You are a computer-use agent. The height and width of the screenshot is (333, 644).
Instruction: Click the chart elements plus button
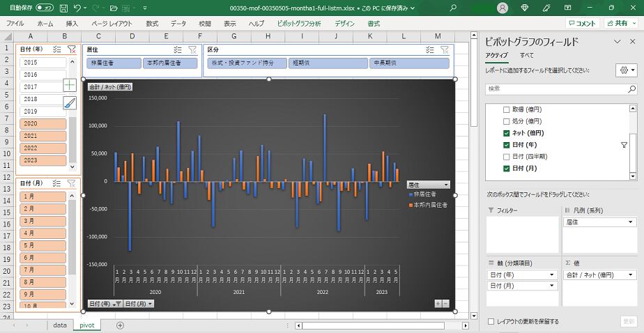pos(70,85)
